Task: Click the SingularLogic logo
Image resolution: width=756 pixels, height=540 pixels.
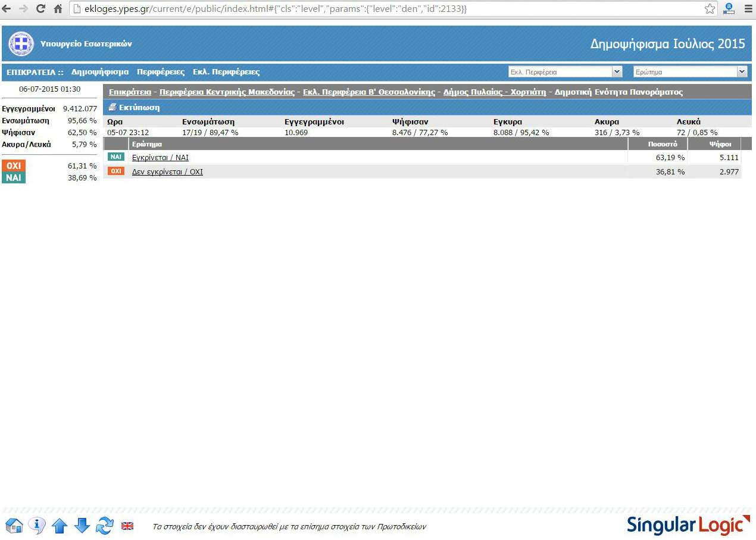Action: click(x=688, y=525)
